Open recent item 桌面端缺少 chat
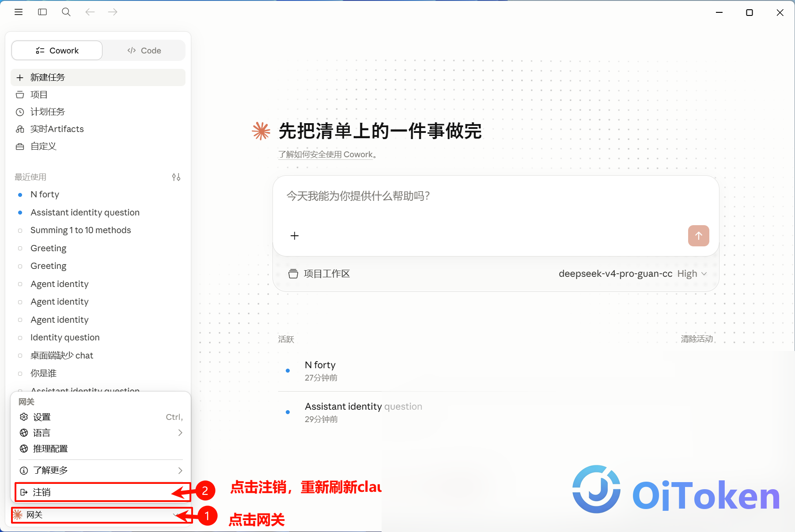 pyautogui.click(x=98, y=355)
